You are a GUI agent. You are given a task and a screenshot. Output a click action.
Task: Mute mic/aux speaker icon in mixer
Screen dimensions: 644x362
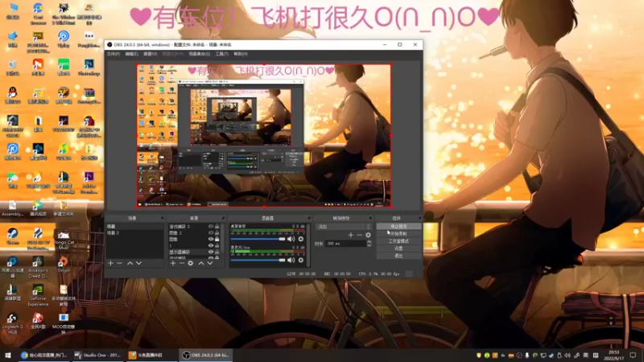(x=291, y=260)
